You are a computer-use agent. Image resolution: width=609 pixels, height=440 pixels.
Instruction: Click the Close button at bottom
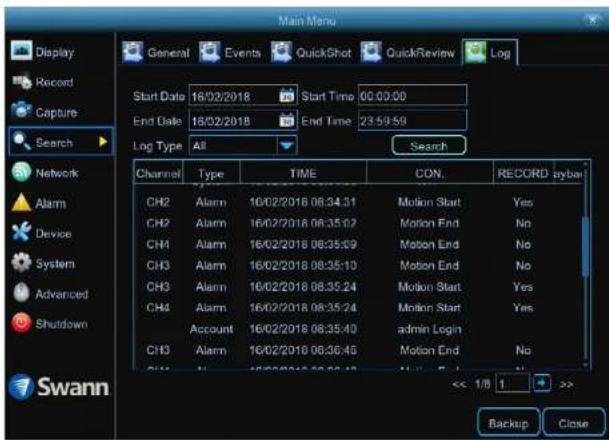[x=573, y=423]
